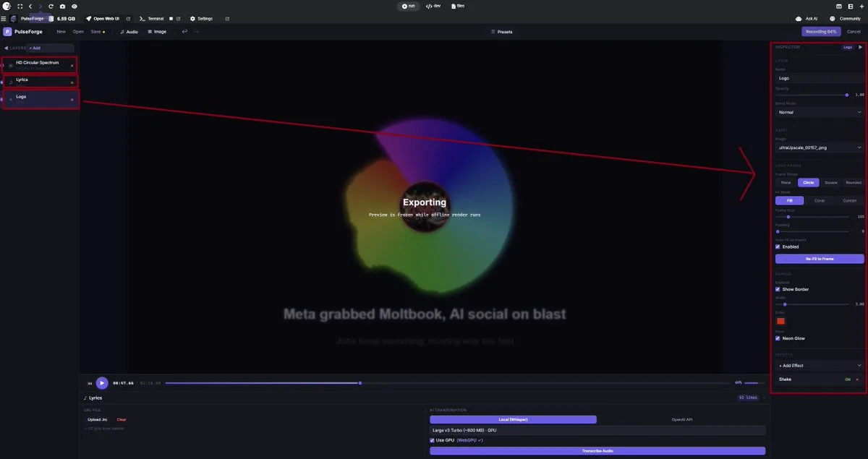Click the Re-Fit to Frame button
Image resolution: width=868 pixels, height=459 pixels.
[x=820, y=259]
